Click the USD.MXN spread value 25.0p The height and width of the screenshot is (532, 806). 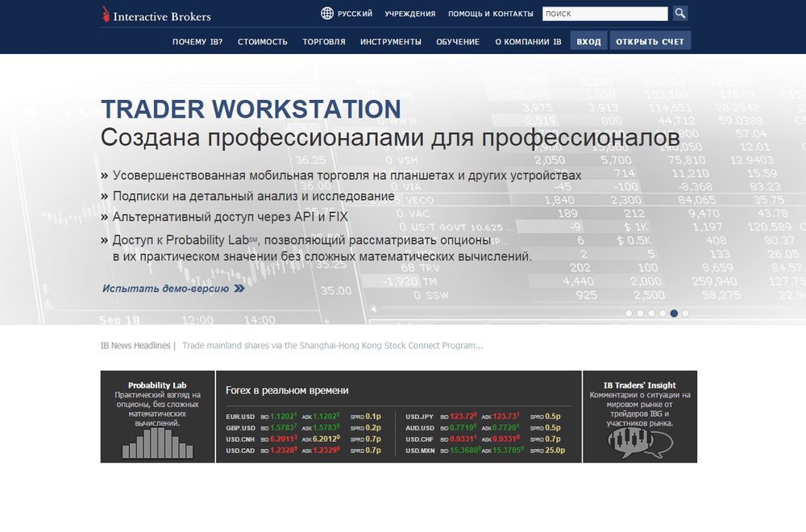555,451
